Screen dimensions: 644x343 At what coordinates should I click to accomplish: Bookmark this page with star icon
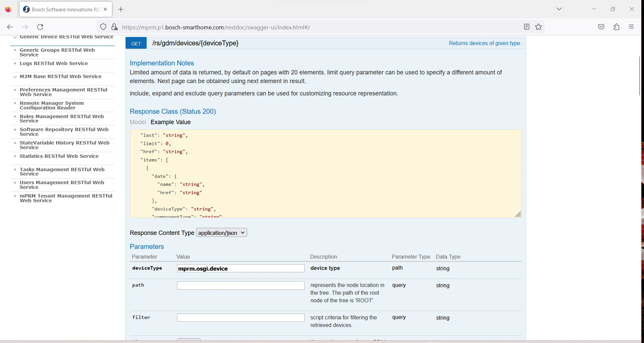click(538, 27)
